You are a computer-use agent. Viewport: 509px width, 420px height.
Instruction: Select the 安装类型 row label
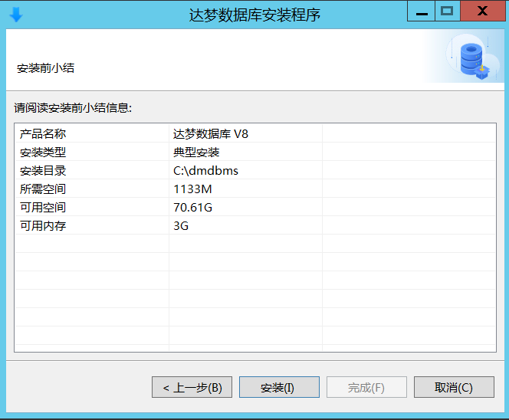[43, 153]
